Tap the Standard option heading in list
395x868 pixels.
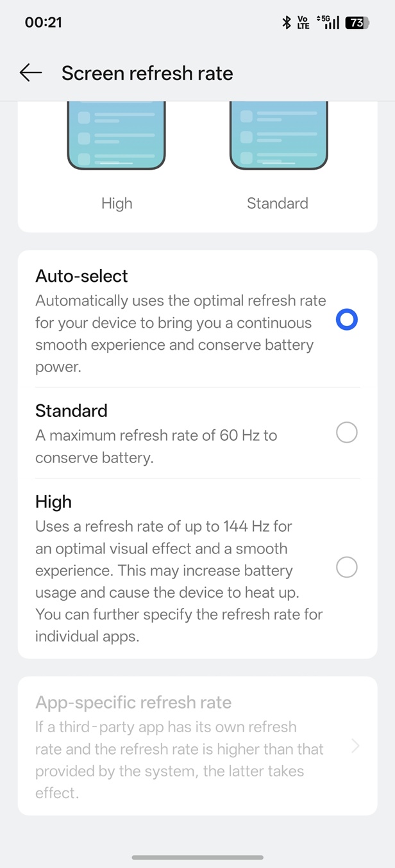point(71,411)
